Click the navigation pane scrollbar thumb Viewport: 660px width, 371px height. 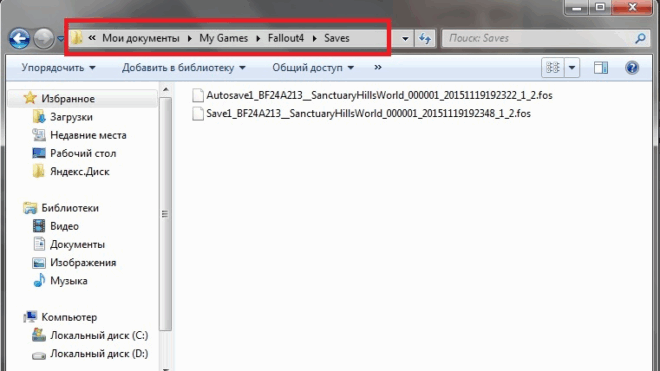click(x=165, y=214)
